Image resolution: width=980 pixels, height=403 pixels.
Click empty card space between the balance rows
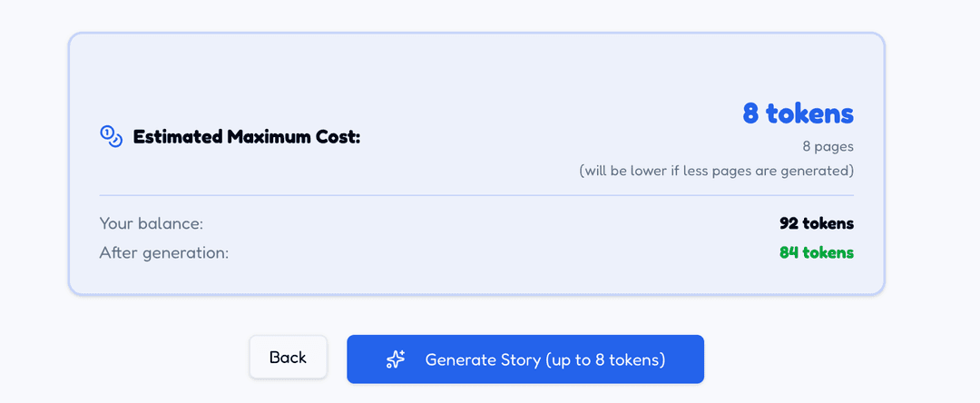(476, 238)
